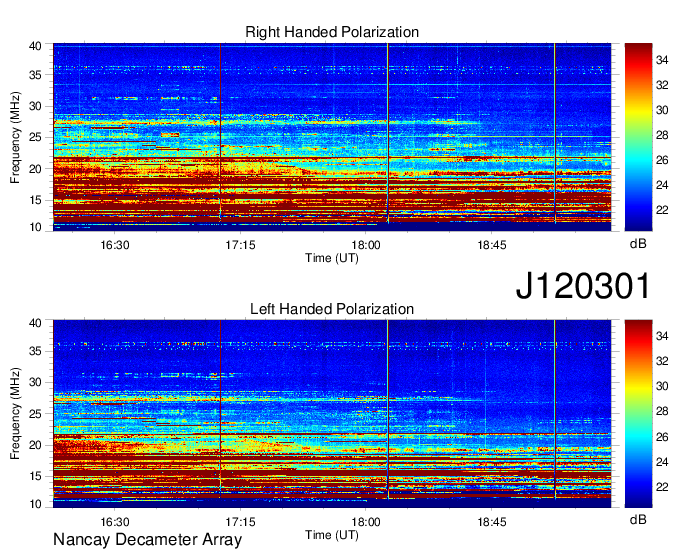Click the 18:00 tick label on the top plot
The image size is (680, 552).
point(366,245)
